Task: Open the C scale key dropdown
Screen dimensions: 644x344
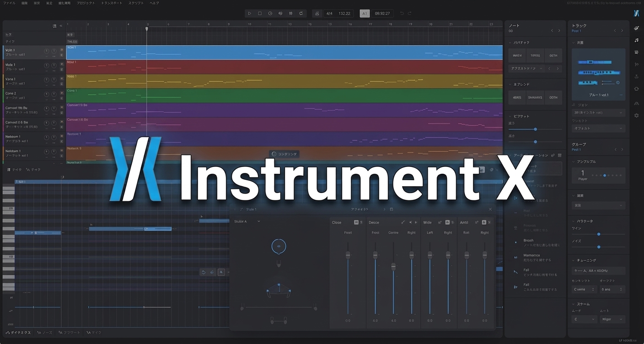Action: pyautogui.click(x=584, y=319)
